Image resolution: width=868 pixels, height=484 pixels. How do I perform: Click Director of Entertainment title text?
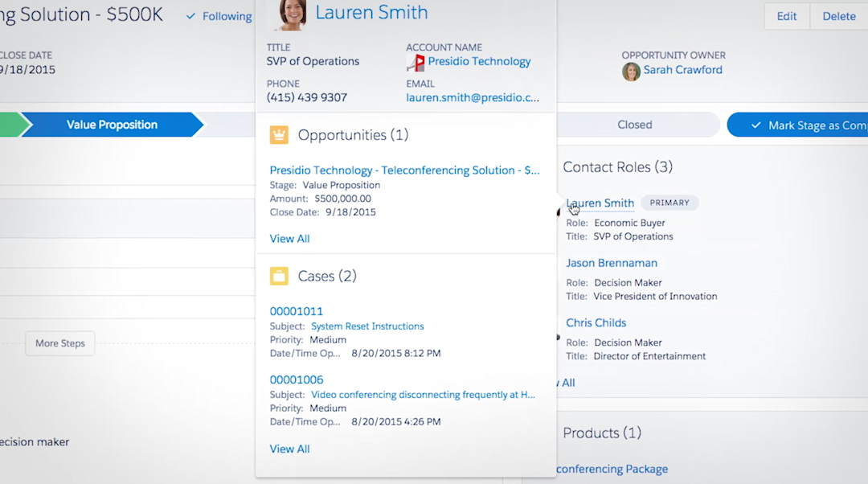[x=649, y=356]
